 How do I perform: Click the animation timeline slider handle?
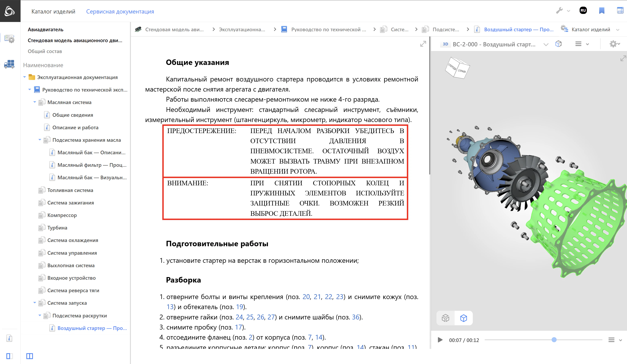coord(554,340)
